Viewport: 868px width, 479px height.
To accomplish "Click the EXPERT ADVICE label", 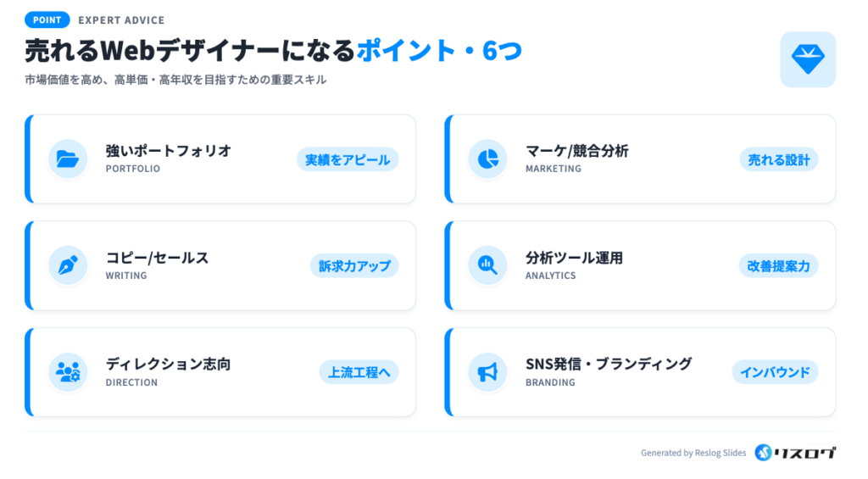I will click(x=121, y=20).
